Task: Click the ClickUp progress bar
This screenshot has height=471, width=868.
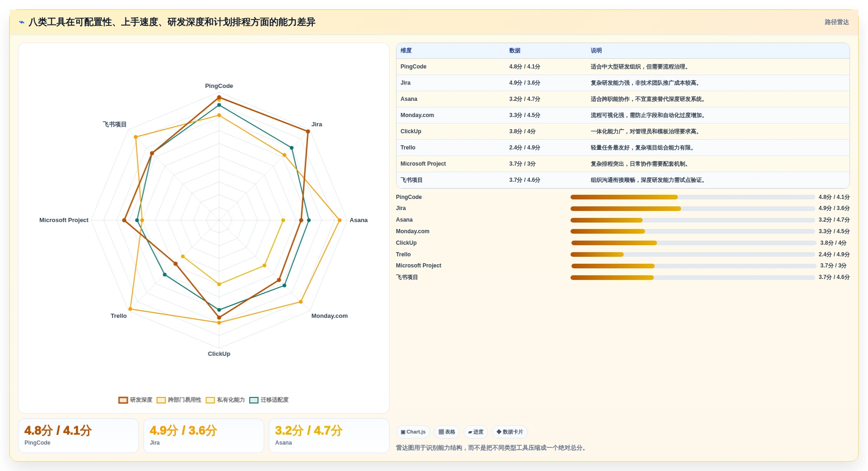Action: (694, 243)
